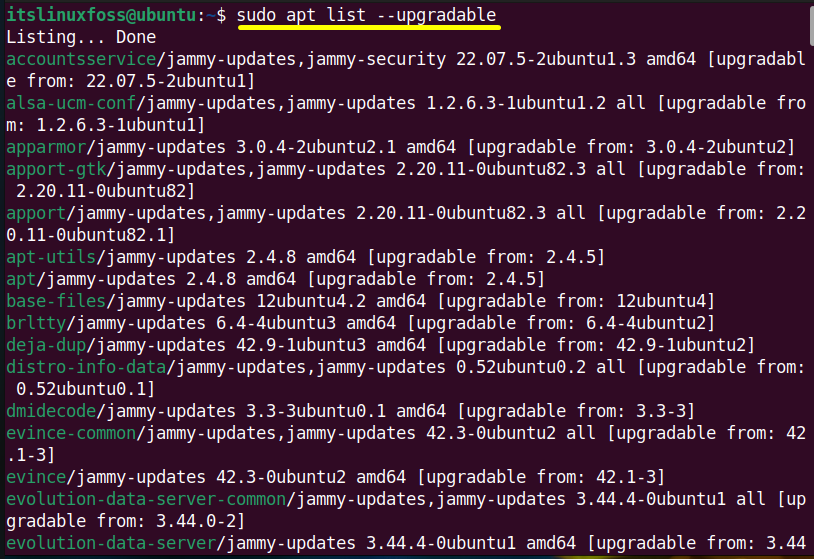Viewport: 814px width, 559px height.
Task: Click version 22.07.5-2ubuntu1.3 of accountsservice
Action: tap(546, 59)
